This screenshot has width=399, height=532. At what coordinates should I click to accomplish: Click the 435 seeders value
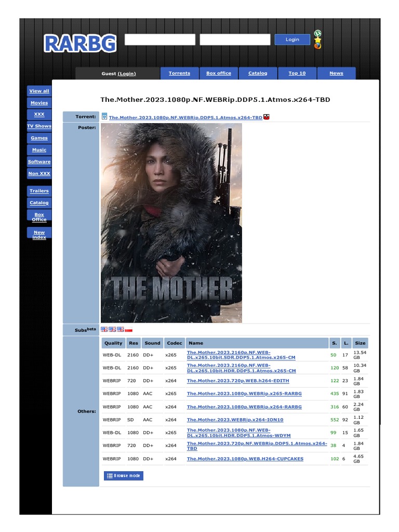point(335,394)
